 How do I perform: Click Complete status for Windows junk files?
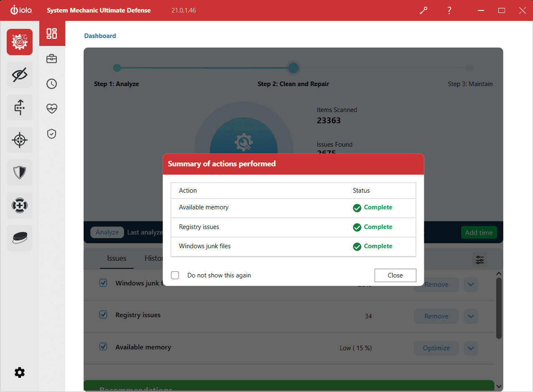coord(378,246)
